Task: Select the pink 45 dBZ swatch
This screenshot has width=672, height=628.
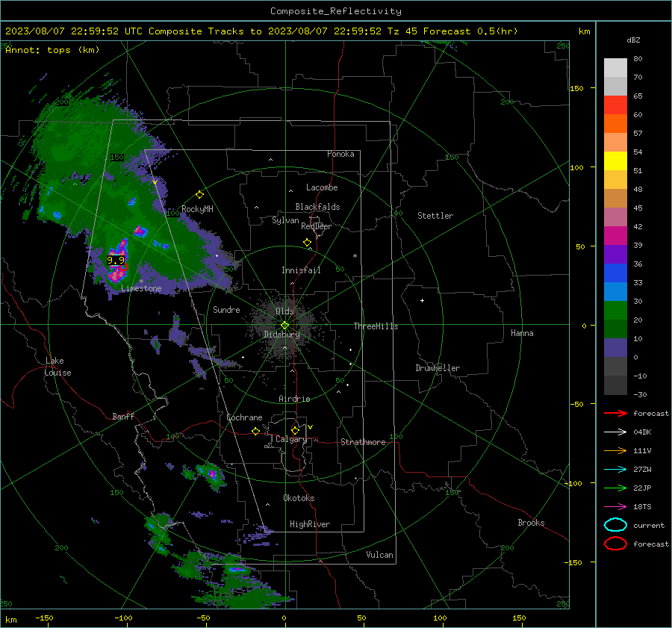Action: (x=615, y=217)
